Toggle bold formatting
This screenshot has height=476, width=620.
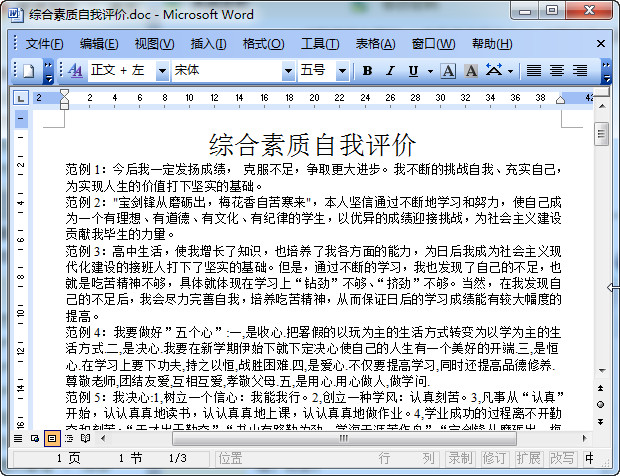[367, 71]
